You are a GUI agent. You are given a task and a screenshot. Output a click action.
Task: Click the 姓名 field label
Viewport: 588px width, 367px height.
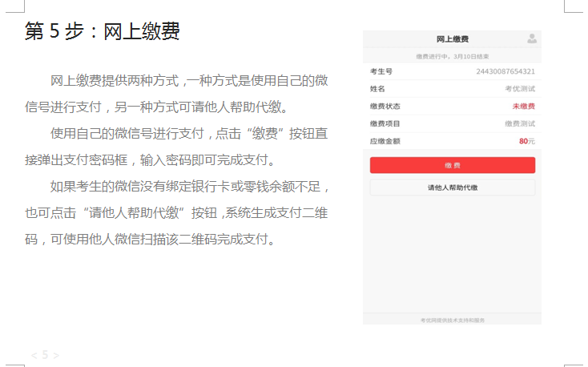377,89
